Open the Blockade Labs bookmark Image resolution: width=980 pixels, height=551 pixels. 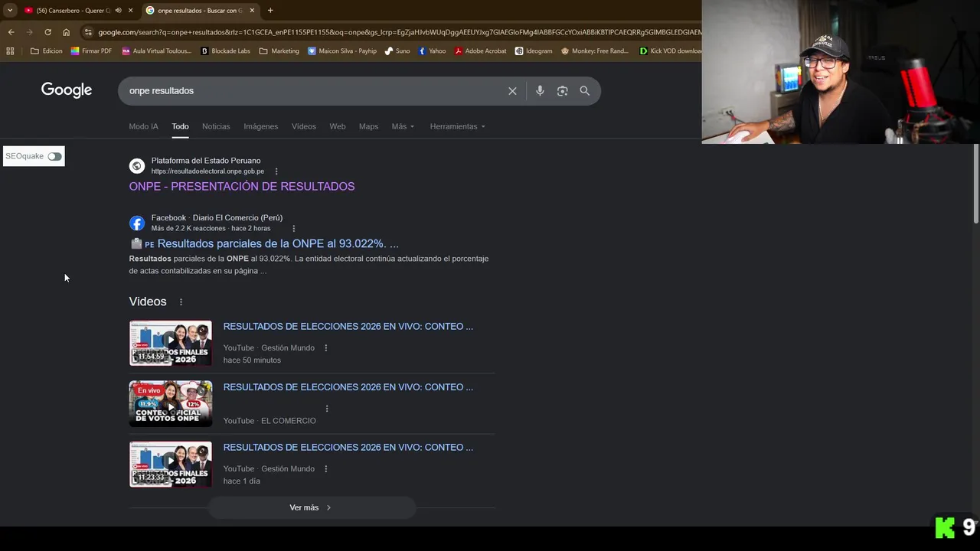pos(226,51)
